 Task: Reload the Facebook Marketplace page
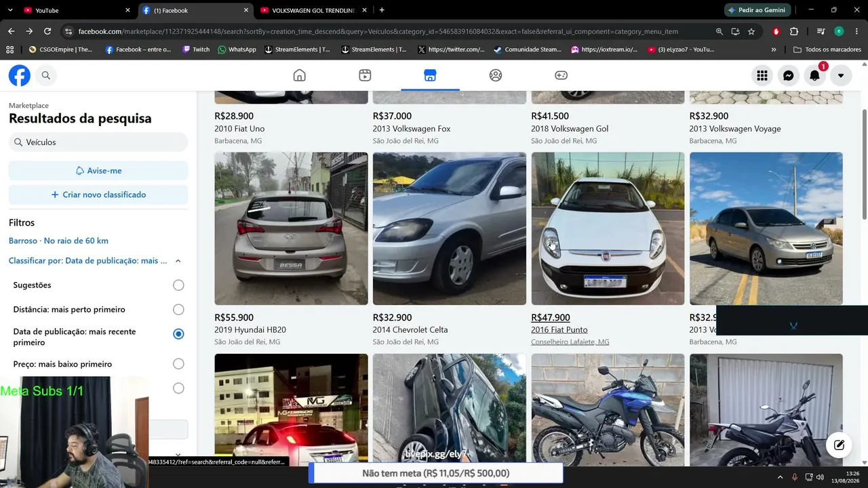point(47,31)
